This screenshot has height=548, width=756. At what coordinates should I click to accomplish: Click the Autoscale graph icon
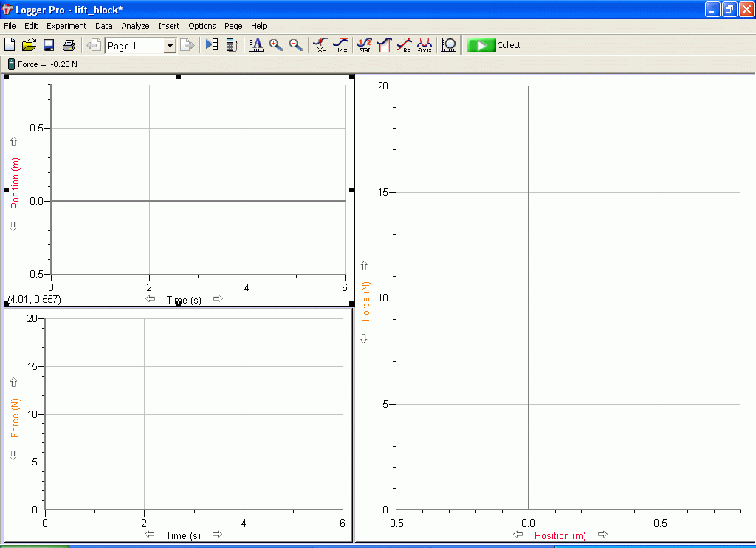(x=256, y=45)
